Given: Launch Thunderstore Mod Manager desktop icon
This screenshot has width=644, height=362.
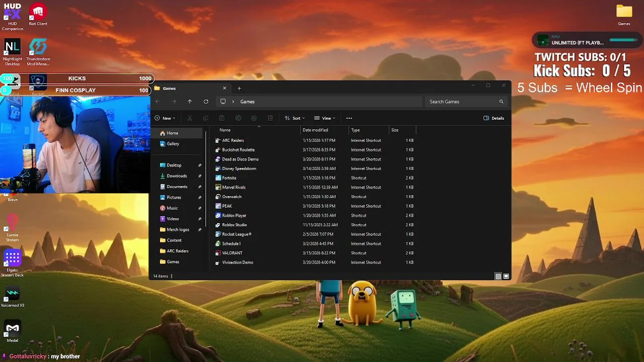Looking at the screenshot, I should pyautogui.click(x=38, y=52).
